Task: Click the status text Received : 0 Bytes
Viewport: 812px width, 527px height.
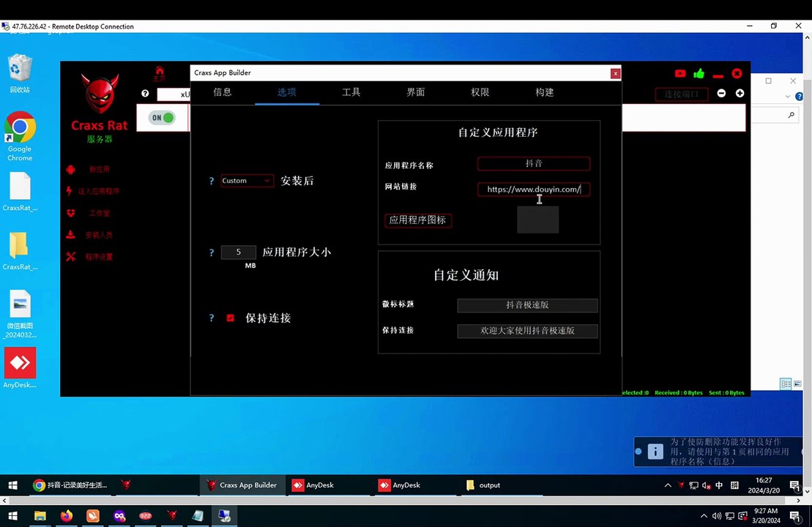Action: coord(679,393)
